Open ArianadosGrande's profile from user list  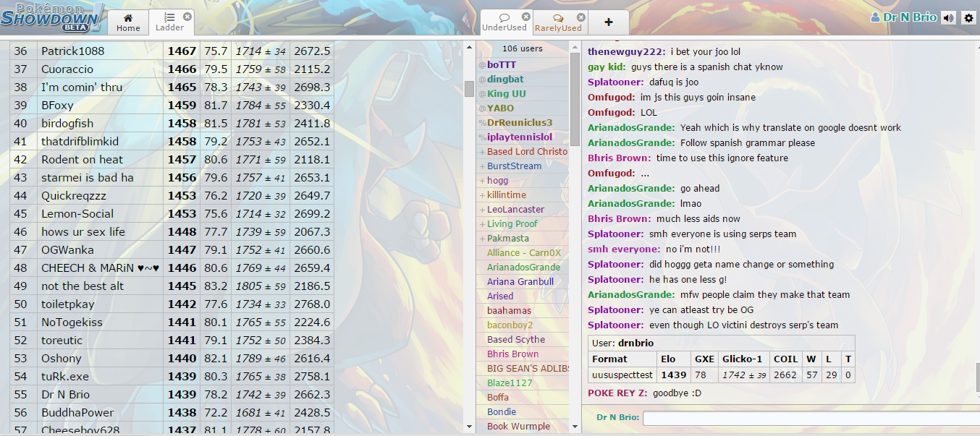pos(523,268)
